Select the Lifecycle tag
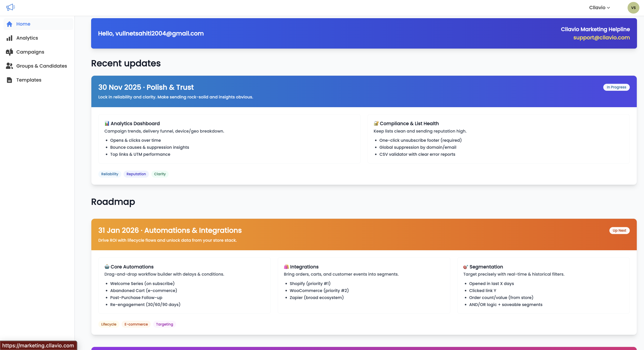Image resolution: width=644 pixels, height=350 pixels. tap(108, 324)
